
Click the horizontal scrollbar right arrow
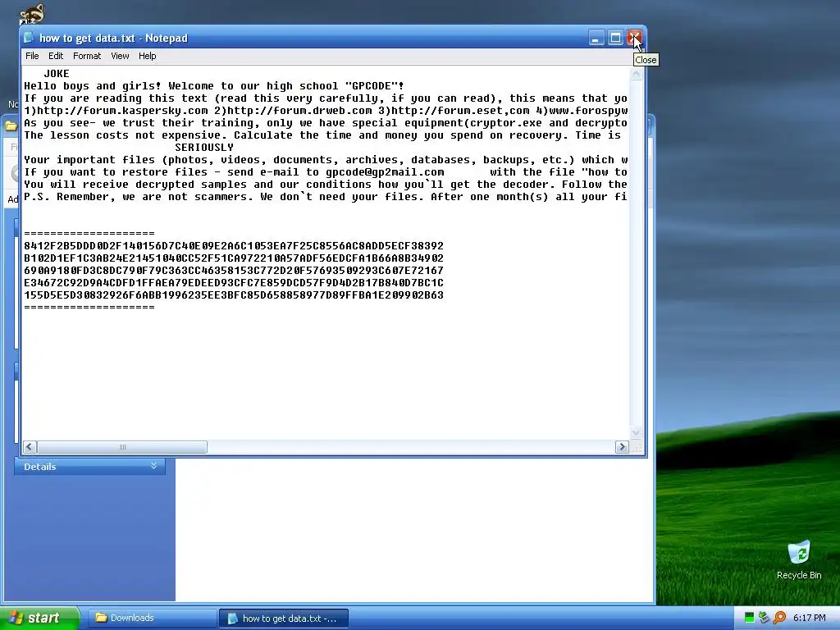622,447
